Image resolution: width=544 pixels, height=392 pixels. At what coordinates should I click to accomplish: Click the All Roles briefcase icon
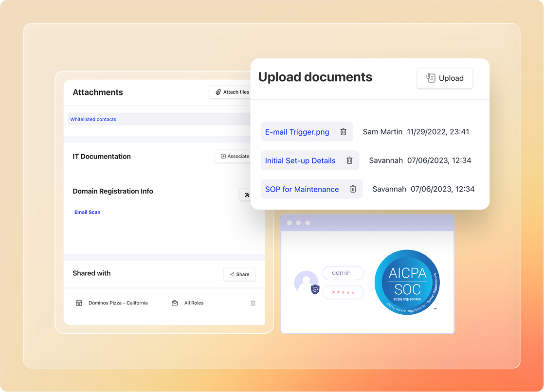coord(175,303)
